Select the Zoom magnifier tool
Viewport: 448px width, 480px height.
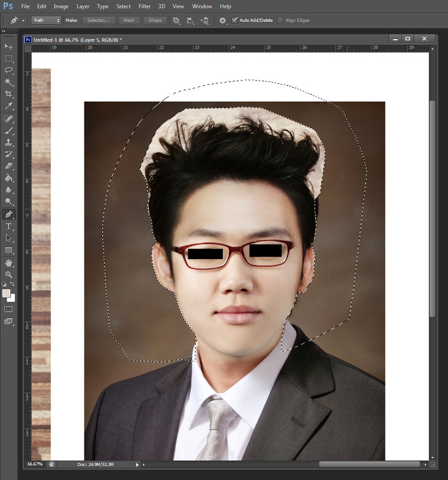[9, 274]
